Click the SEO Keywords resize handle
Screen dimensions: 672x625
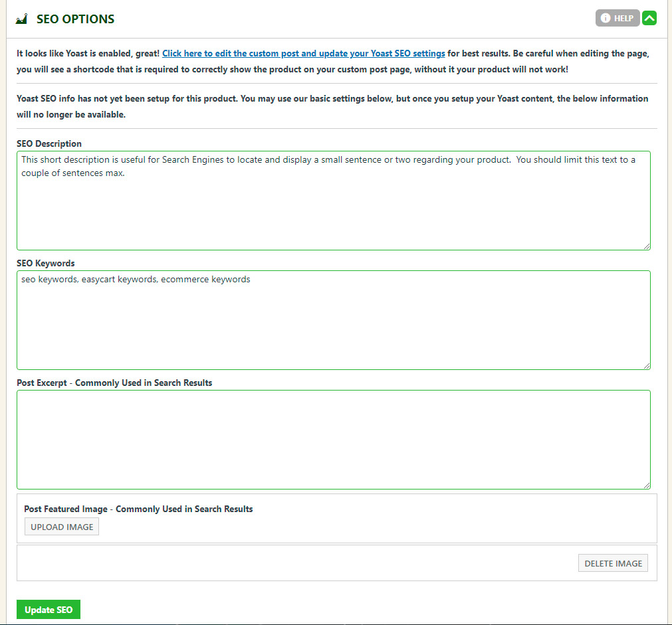click(x=646, y=365)
